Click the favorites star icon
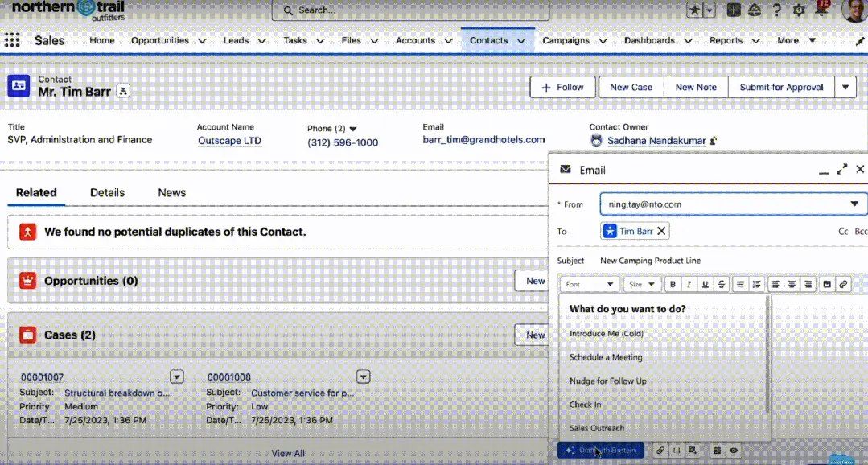868x465 pixels. (695, 10)
